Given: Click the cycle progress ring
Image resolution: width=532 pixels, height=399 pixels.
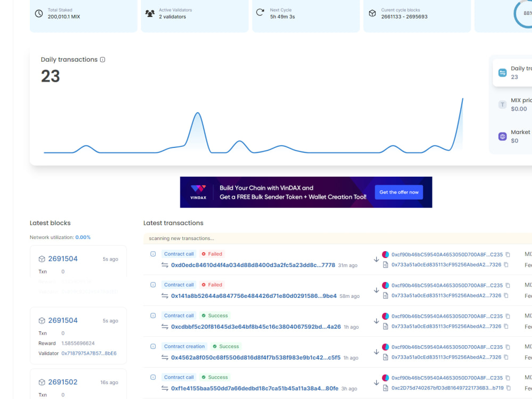Looking at the screenshot, I should coord(523,14).
